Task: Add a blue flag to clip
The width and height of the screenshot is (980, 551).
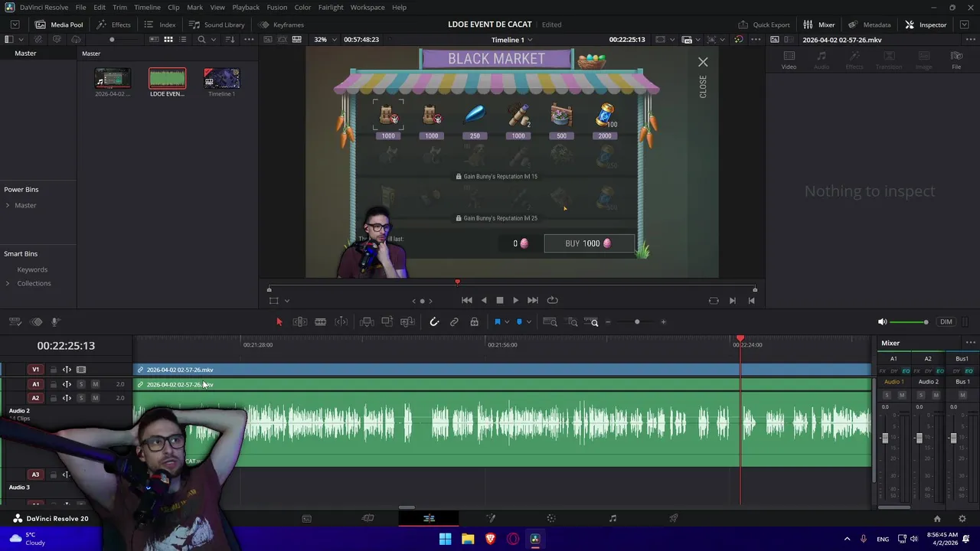Action: coord(497,322)
